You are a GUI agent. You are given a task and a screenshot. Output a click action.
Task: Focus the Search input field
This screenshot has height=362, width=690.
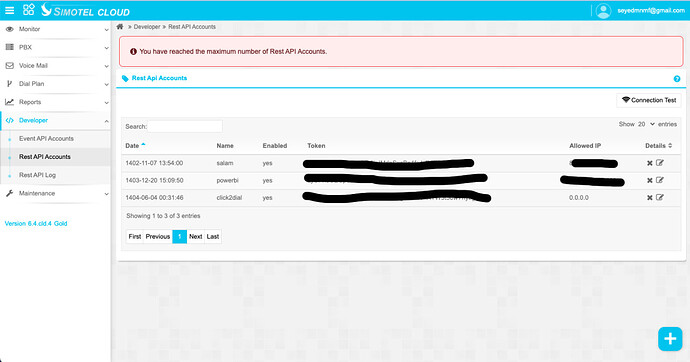tap(185, 127)
